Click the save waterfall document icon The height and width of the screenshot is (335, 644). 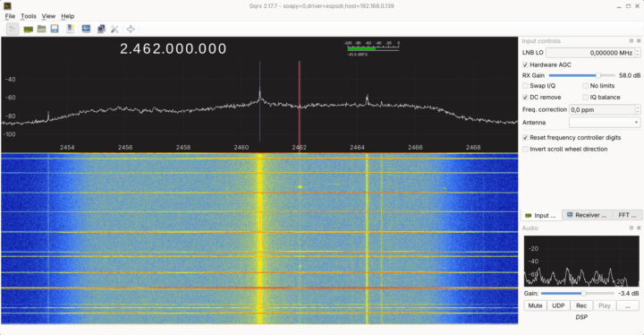coord(71,29)
